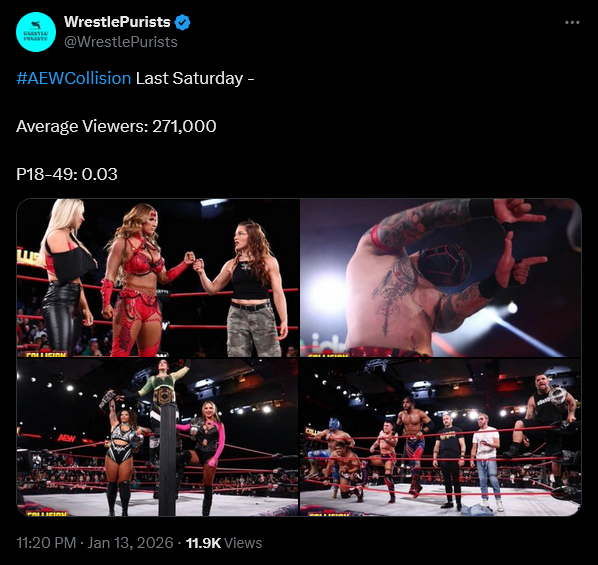This screenshot has height=565, width=598.
Task: Open photo of masked tattooed wrestler posing
Action: click(x=441, y=278)
